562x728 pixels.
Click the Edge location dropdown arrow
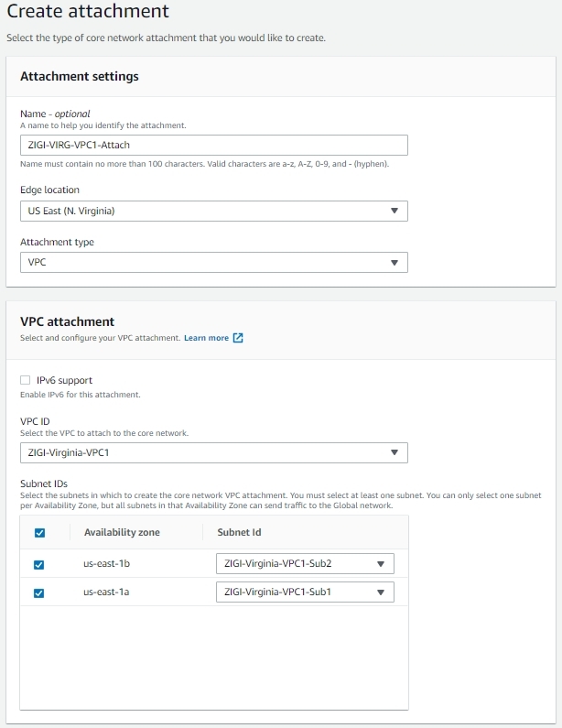point(394,211)
